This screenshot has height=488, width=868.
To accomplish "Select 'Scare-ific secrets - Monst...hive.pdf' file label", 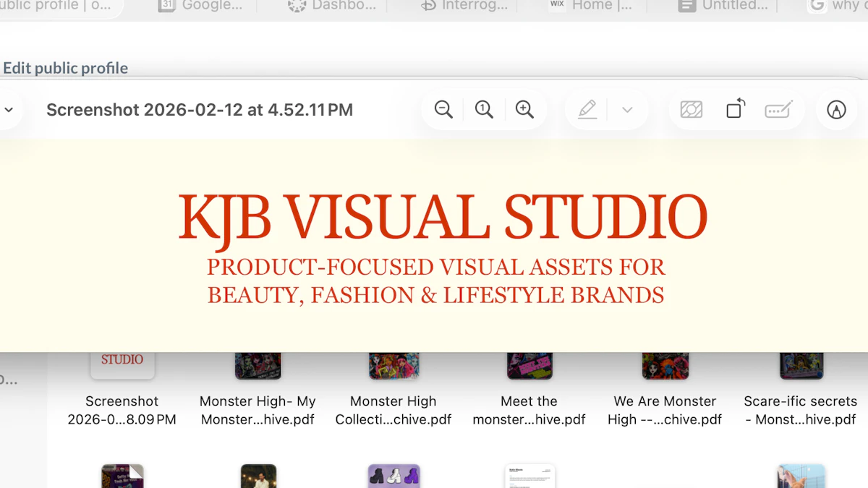I will (801, 410).
